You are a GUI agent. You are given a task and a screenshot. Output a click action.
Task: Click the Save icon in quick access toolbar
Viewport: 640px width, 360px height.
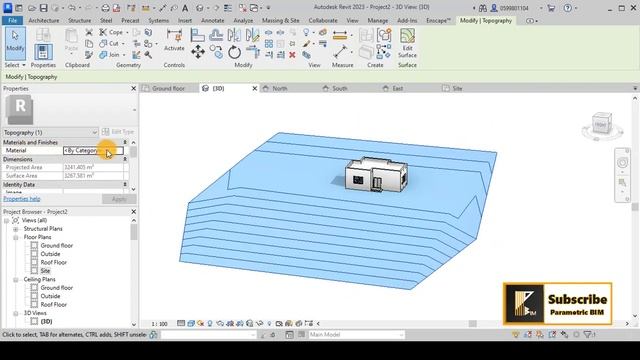point(43,8)
